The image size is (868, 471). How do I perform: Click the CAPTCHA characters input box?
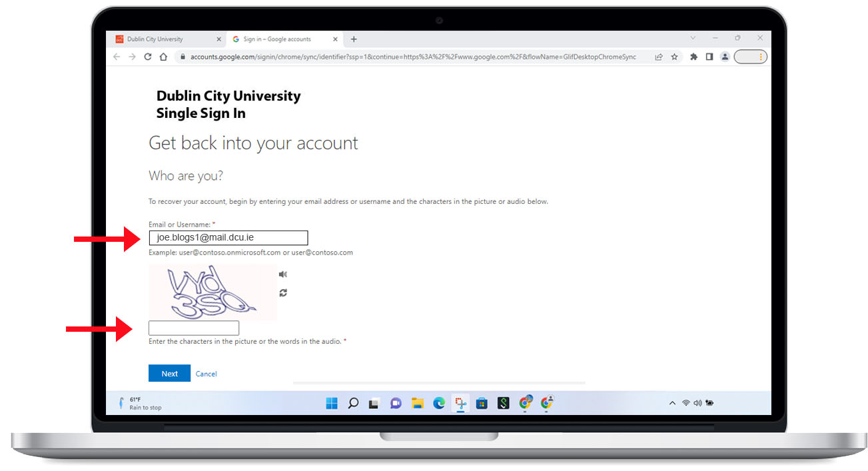point(194,328)
